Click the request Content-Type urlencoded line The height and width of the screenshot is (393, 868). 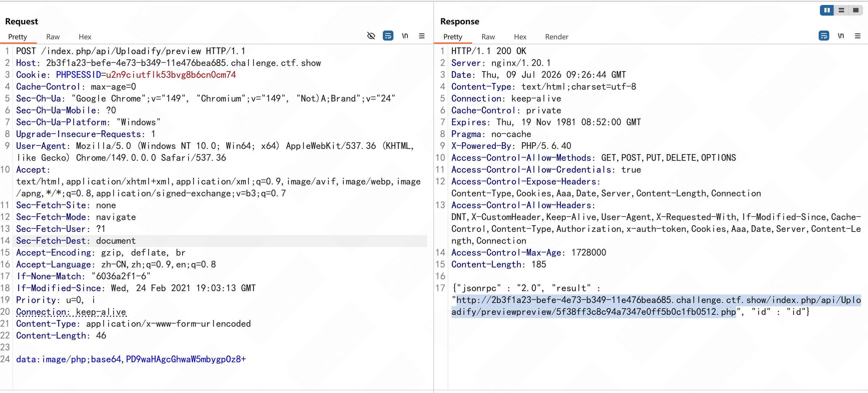pyautogui.click(x=133, y=324)
